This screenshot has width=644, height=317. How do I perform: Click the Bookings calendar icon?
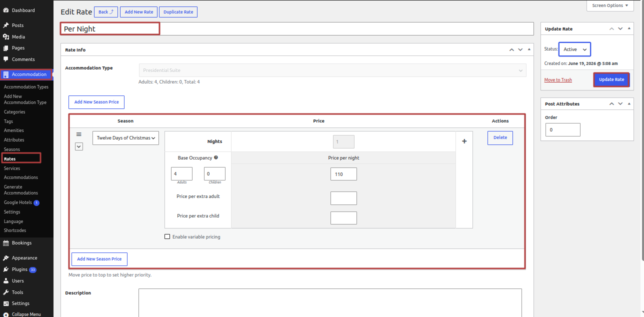pos(6,243)
